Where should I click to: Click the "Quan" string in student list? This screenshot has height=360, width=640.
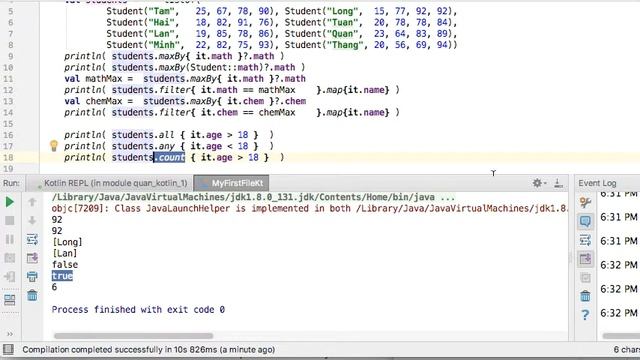coord(345,33)
